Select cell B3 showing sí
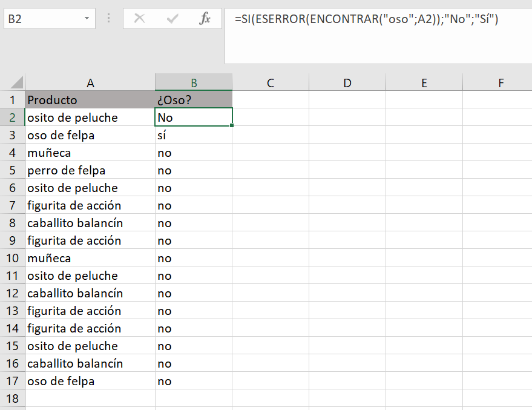 [194, 135]
